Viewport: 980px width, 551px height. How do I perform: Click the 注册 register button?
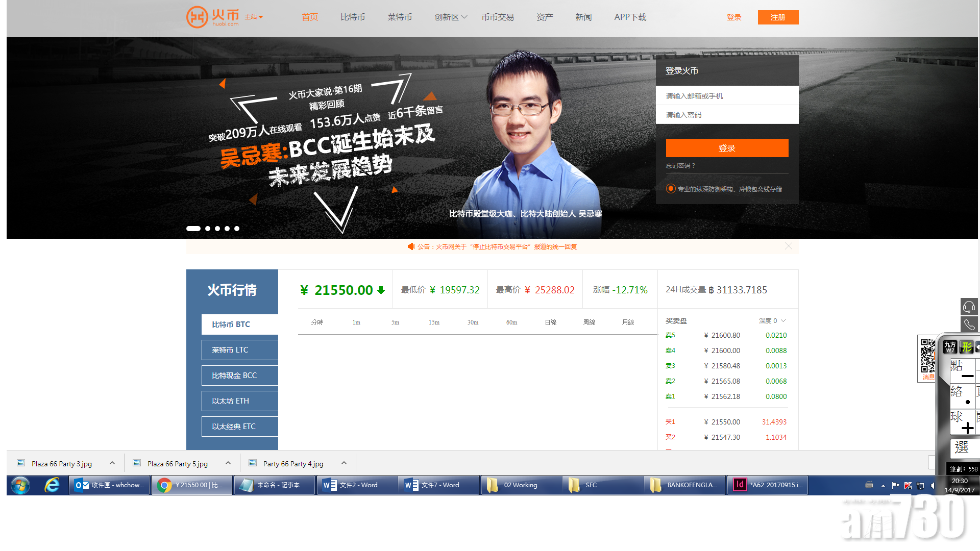click(778, 17)
